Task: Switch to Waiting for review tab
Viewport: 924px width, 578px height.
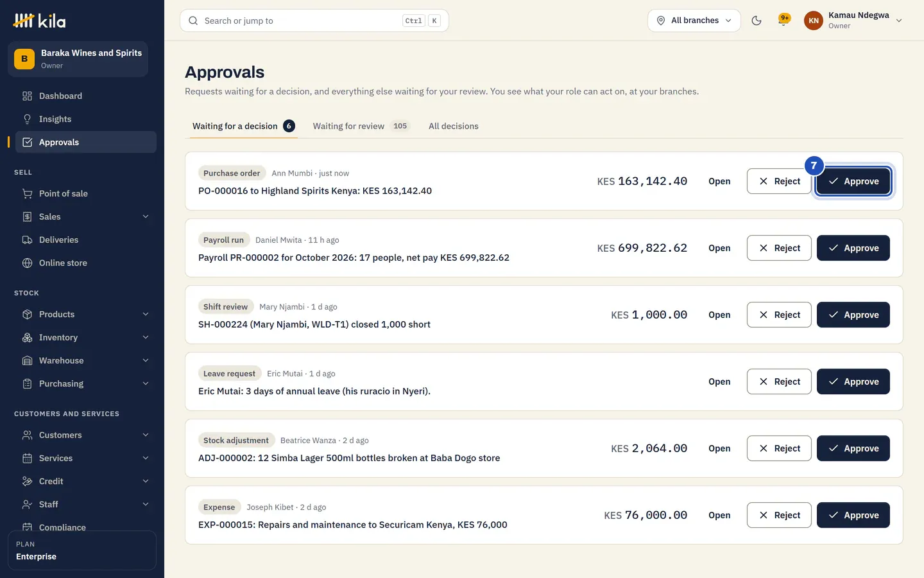Action: point(361,126)
